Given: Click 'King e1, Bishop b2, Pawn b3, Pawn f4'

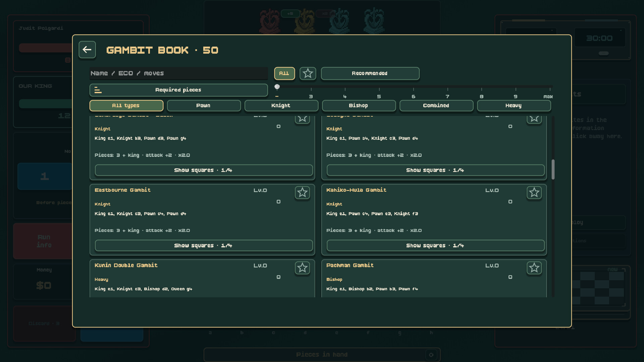Looking at the screenshot, I should pos(372,289).
